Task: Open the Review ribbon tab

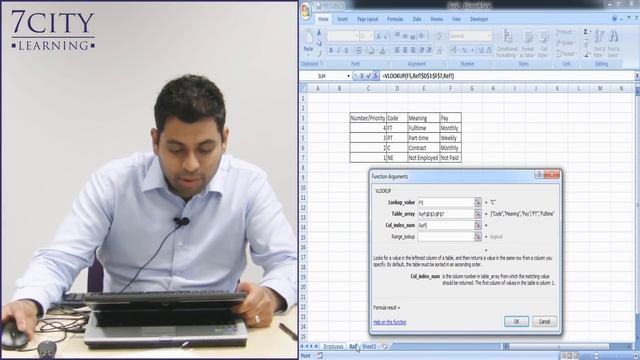Action: [x=436, y=19]
